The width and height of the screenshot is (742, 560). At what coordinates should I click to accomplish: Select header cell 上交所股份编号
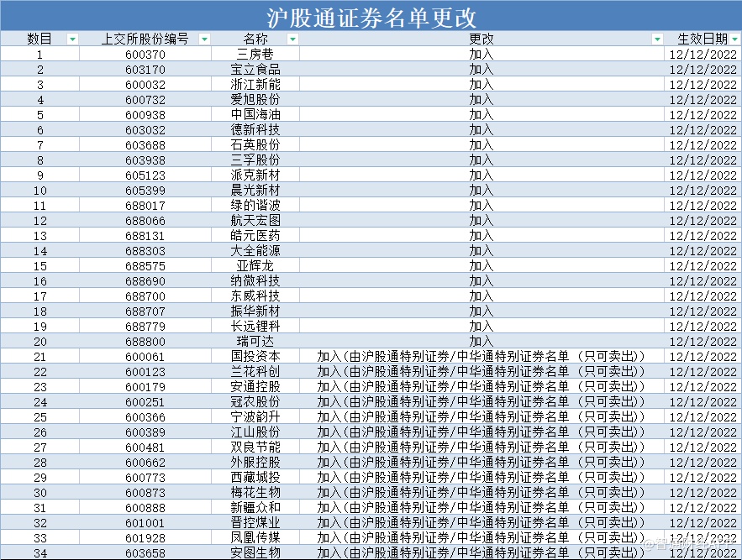click(145, 39)
